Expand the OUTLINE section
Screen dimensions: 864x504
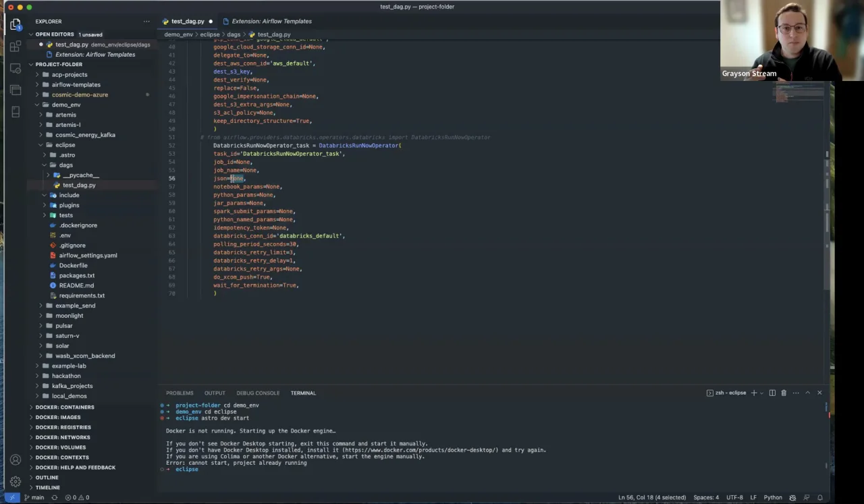pyautogui.click(x=47, y=477)
